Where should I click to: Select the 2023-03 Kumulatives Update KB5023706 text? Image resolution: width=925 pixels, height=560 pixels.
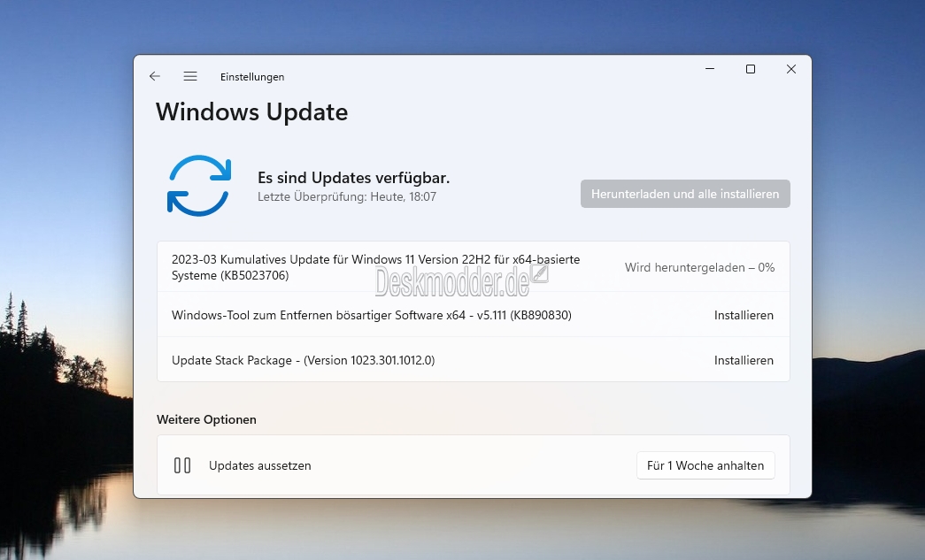click(376, 267)
